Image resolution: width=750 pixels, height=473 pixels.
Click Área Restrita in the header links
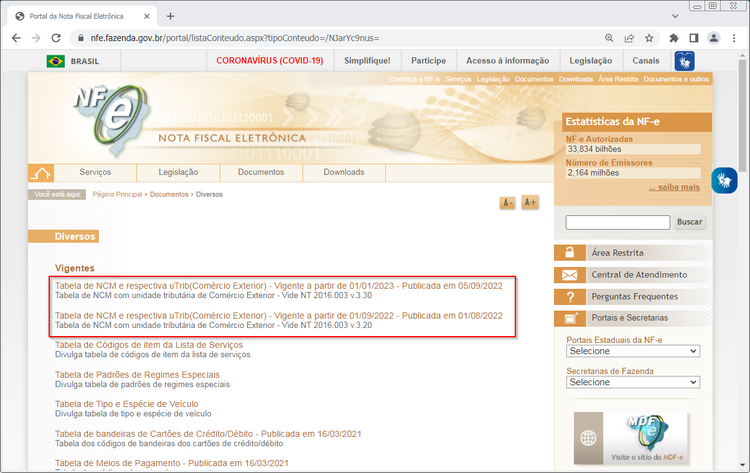tap(618, 79)
